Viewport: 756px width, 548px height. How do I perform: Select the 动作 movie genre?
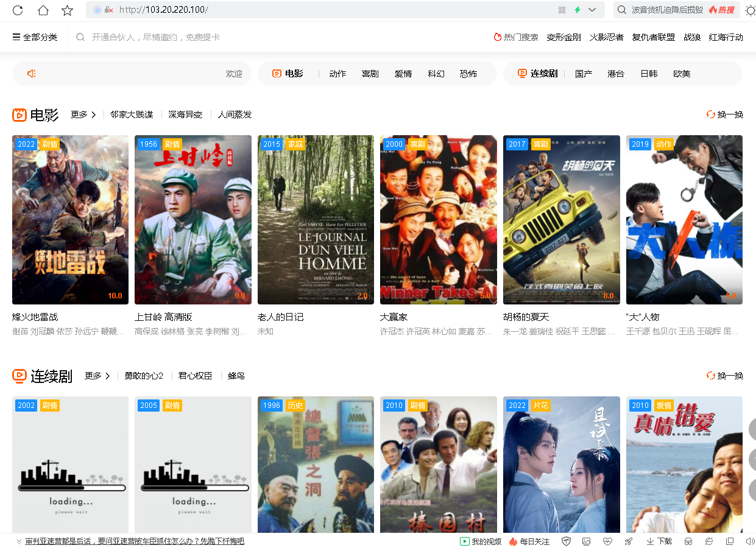tap(337, 74)
